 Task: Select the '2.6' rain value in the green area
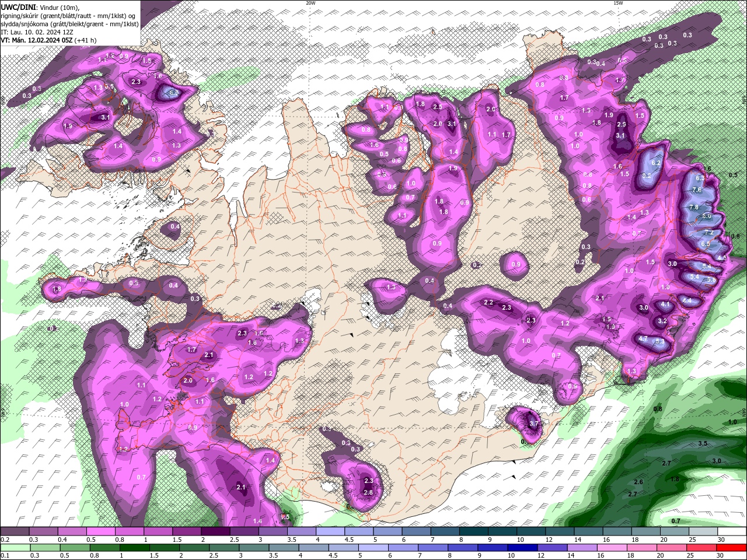[x=638, y=482]
